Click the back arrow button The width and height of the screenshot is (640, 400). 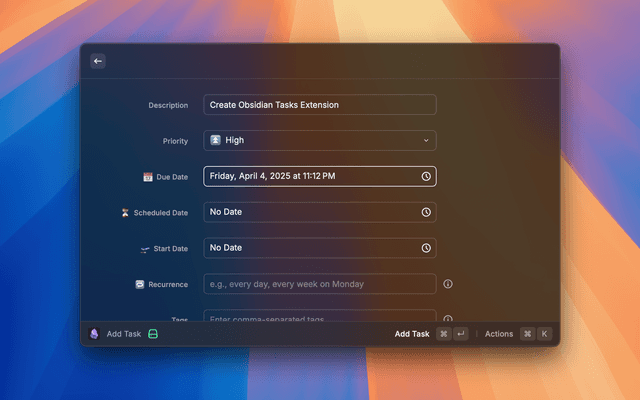click(98, 61)
